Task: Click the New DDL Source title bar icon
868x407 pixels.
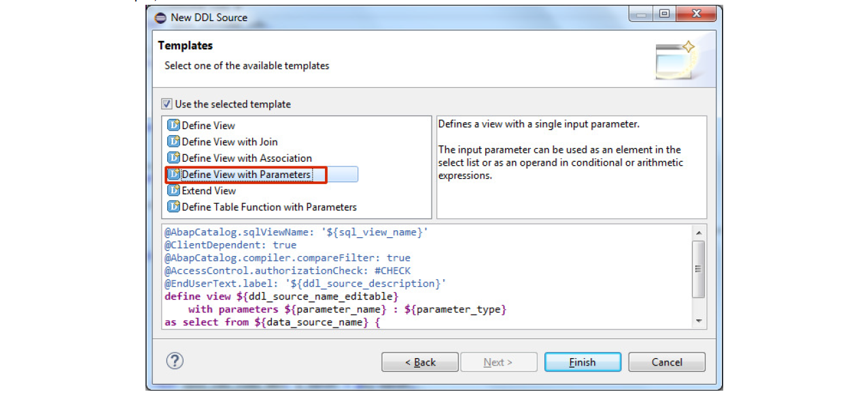Action: (159, 17)
